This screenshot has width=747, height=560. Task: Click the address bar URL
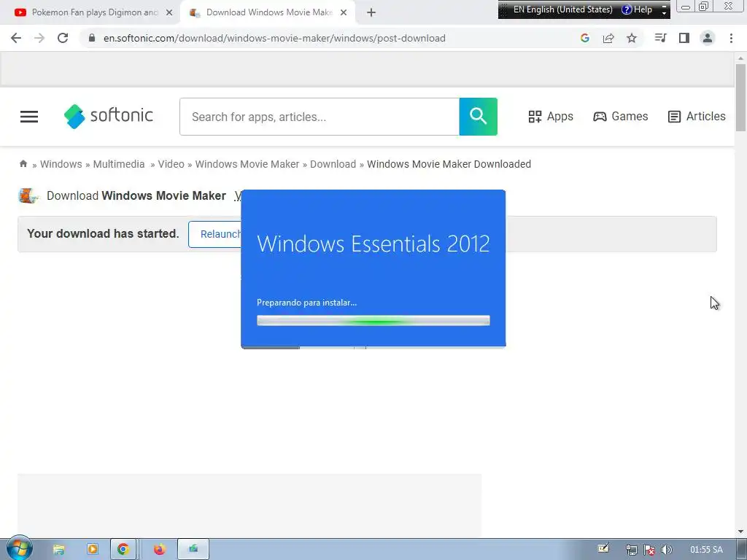click(x=274, y=38)
